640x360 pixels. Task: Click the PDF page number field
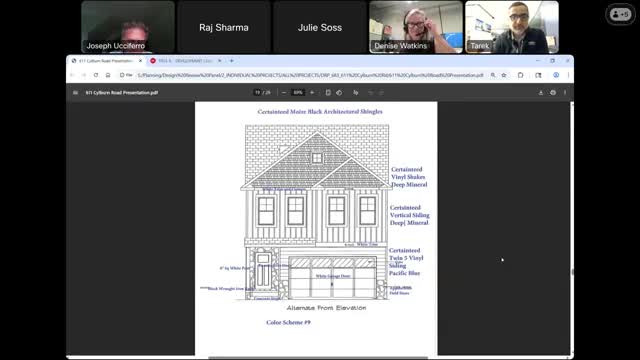coord(257,93)
